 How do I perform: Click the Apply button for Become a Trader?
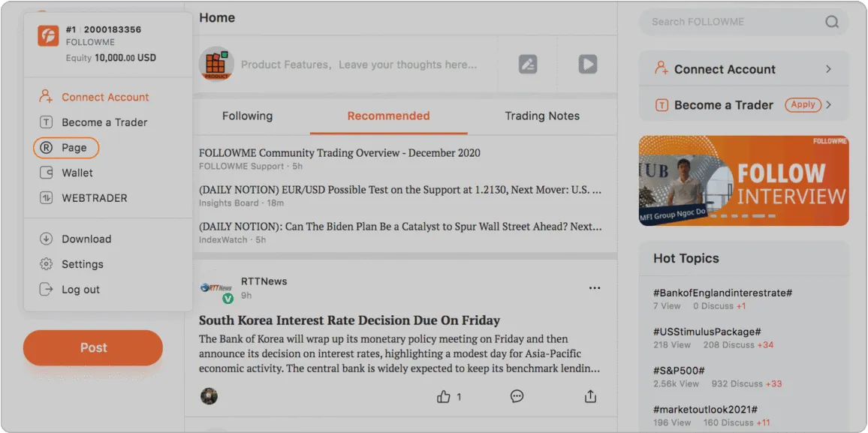803,104
